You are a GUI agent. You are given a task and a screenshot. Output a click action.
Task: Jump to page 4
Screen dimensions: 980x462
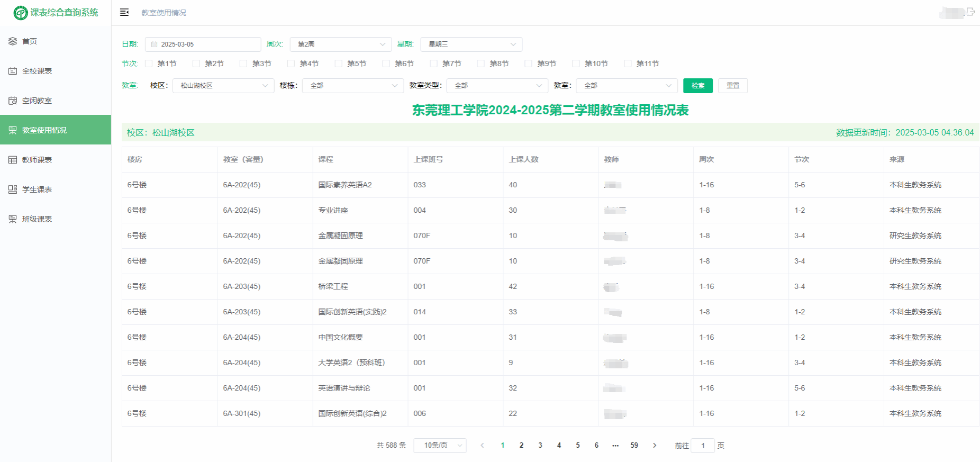(559, 446)
